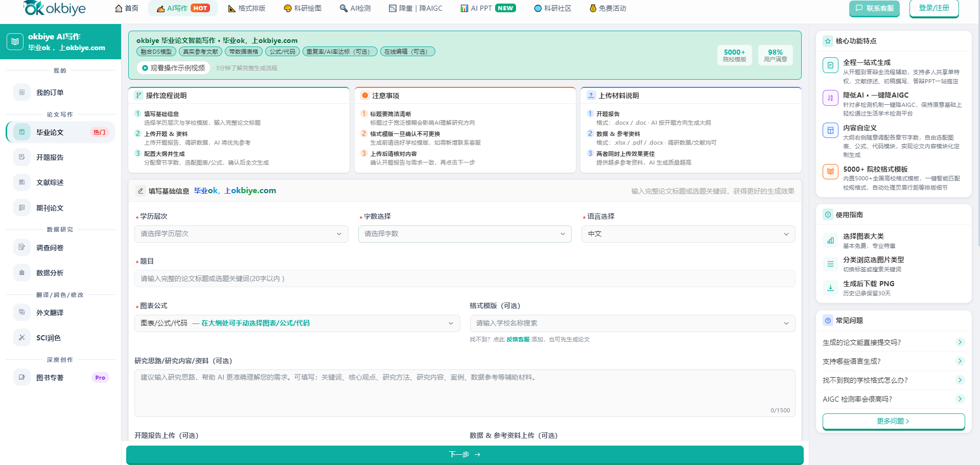Viewport: 980px width, 465px height.
Task: Click the 反馈客服 link
Action: 518,339
